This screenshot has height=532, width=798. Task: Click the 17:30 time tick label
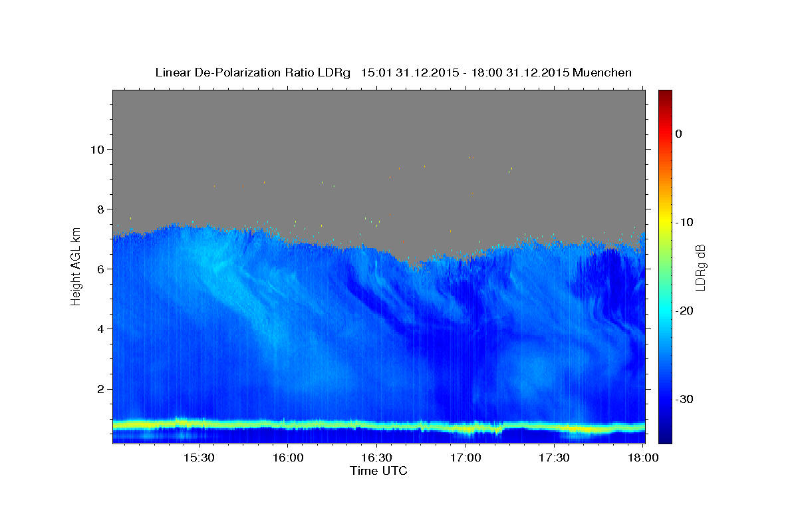554,458
